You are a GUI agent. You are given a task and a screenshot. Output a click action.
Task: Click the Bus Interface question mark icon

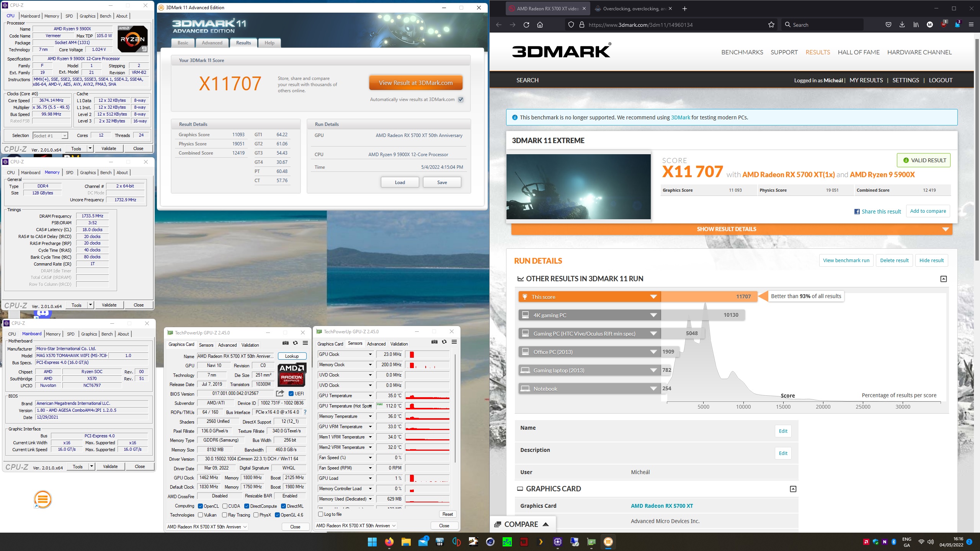(305, 412)
